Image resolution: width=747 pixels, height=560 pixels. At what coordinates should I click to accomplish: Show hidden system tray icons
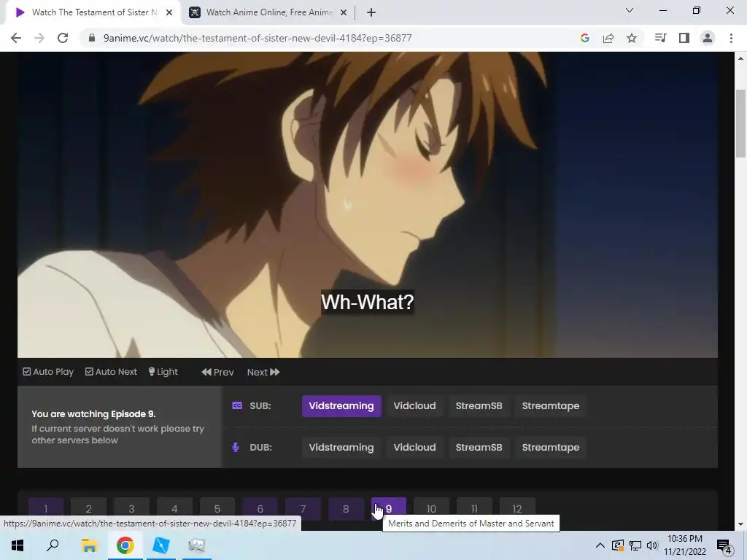point(600,545)
